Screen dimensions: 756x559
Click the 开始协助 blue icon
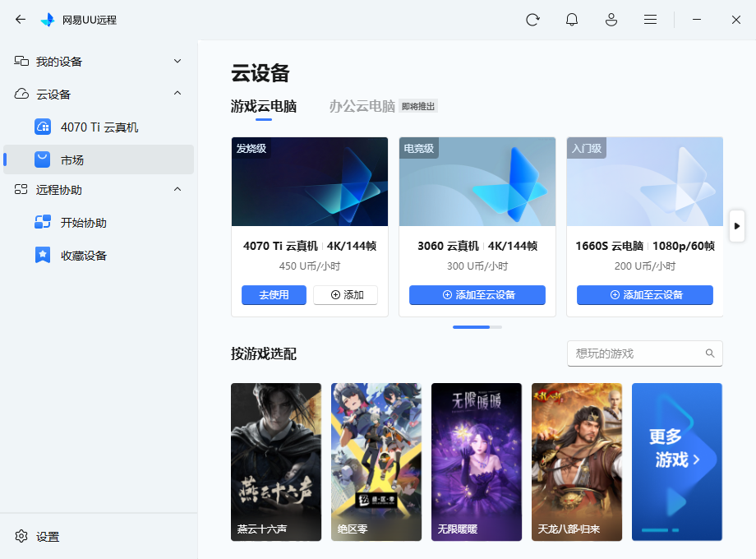43,222
